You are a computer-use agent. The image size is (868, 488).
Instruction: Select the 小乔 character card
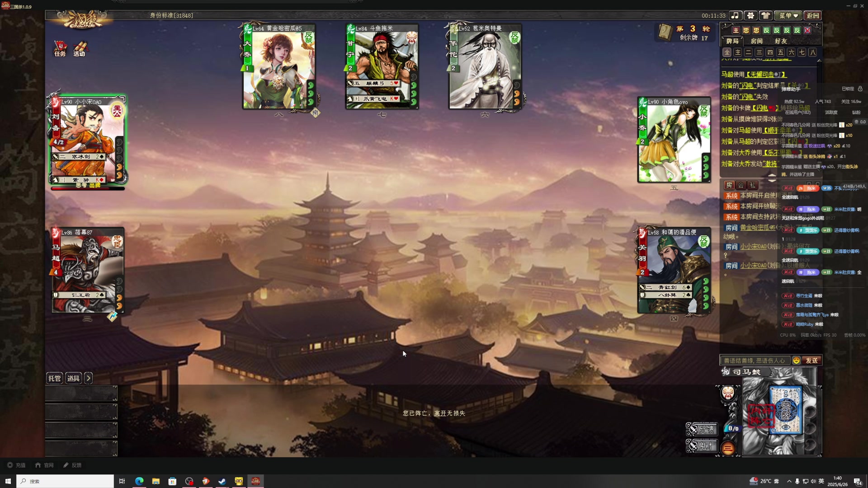point(674,140)
